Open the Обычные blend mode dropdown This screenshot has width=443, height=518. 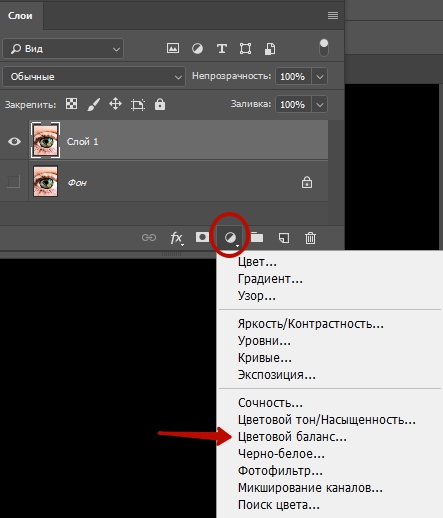coord(94,77)
